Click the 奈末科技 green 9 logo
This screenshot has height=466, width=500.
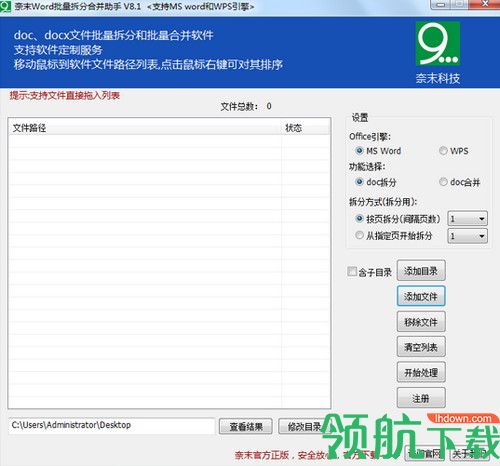pyautogui.click(x=438, y=44)
